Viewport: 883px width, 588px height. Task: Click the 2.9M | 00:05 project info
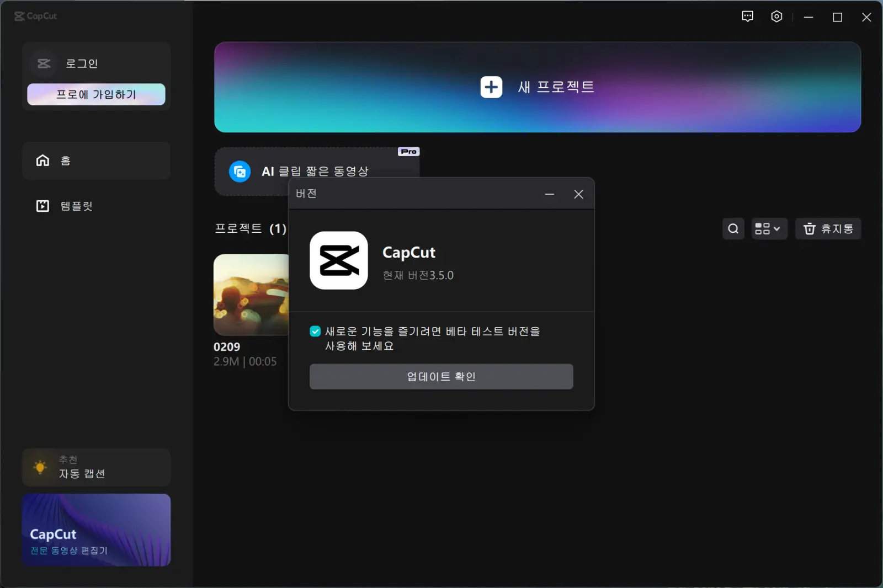coord(245,361)
